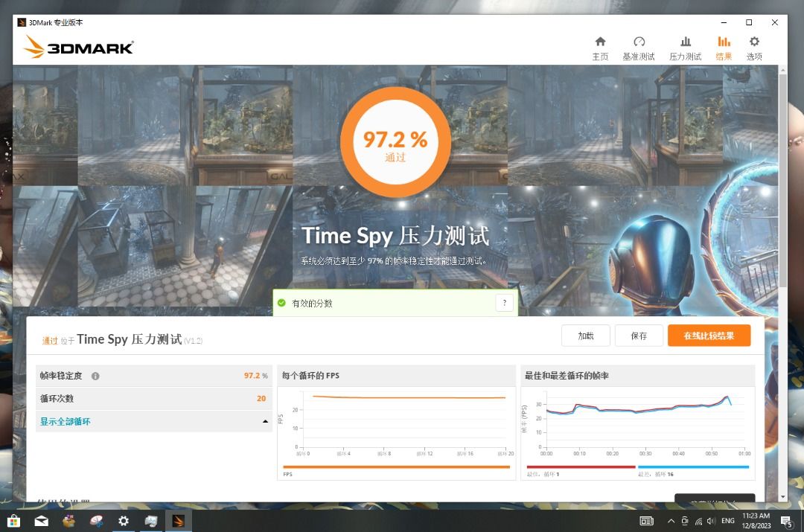
Task: Click the 3DMark logo in header
Action: [78, 47]
